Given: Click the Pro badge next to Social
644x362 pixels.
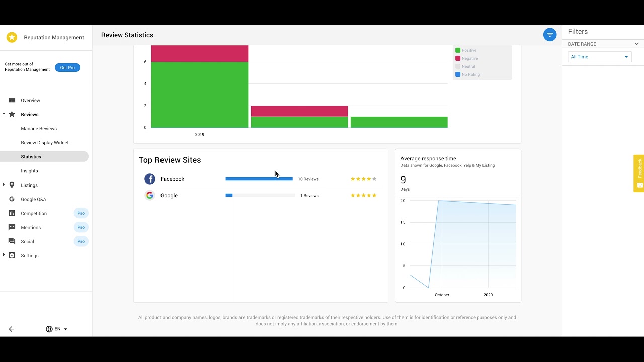Looking at the screenshot, I should pos(81,241).
